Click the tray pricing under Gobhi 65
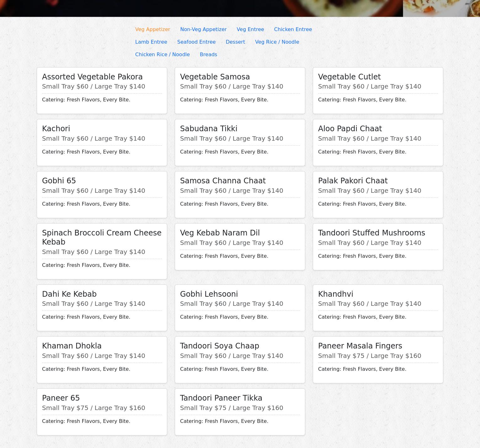Viewport: 480px width, 448px height. pos(93,191)
